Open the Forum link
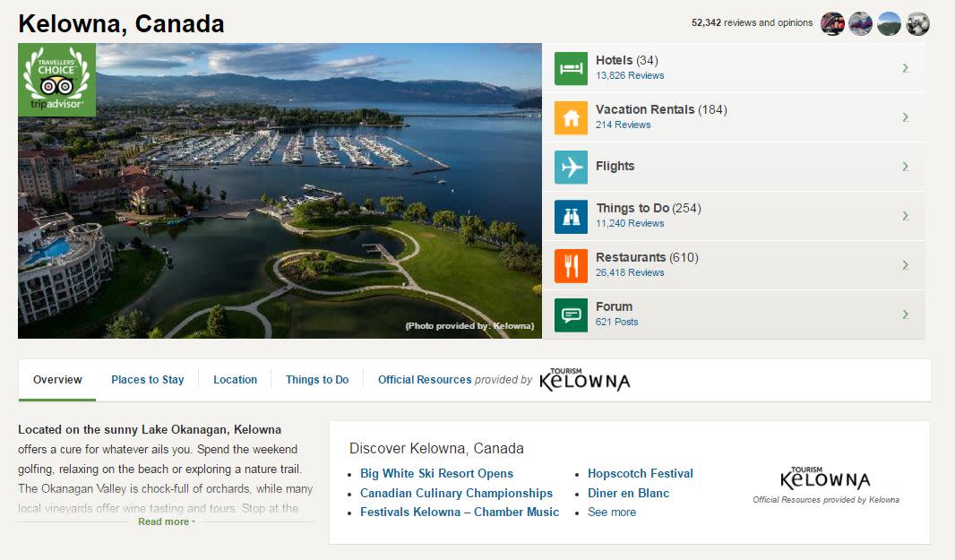The width and height of the screenshot is (955, 560). [614, 307]
